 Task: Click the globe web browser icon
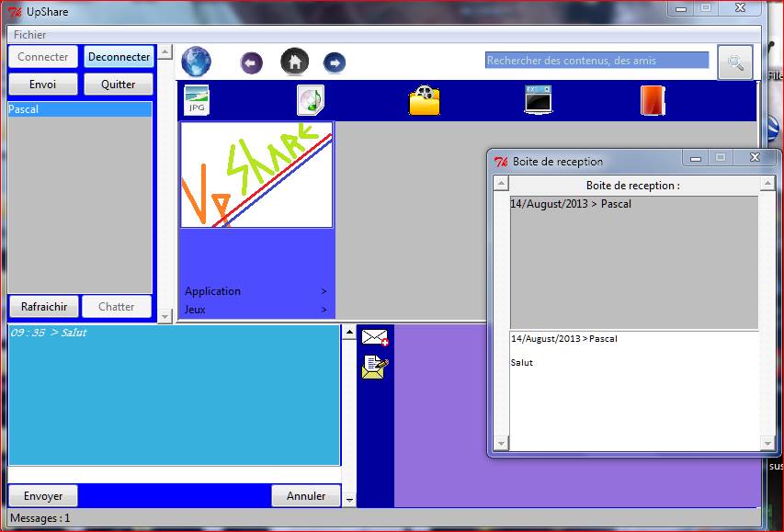(196, 62)
